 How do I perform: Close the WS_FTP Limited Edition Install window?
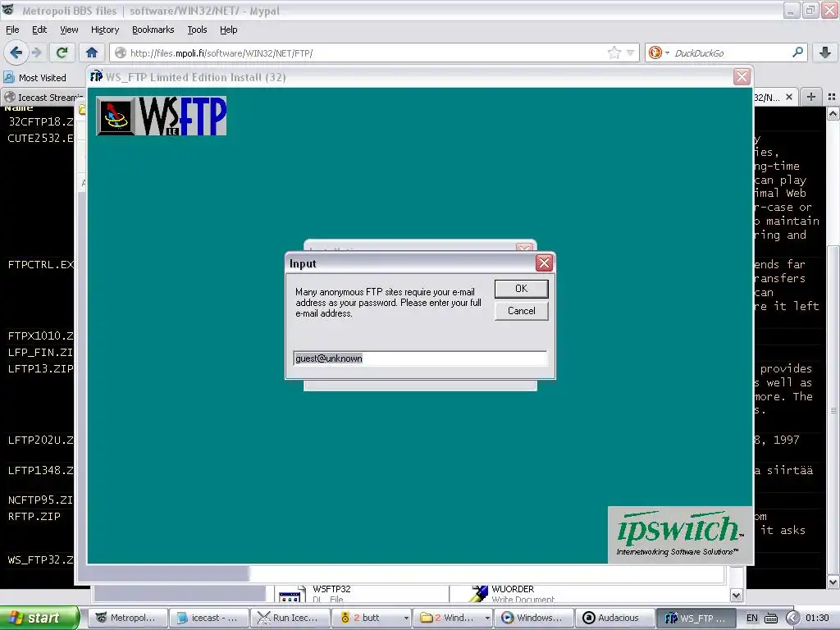(742, 76)
